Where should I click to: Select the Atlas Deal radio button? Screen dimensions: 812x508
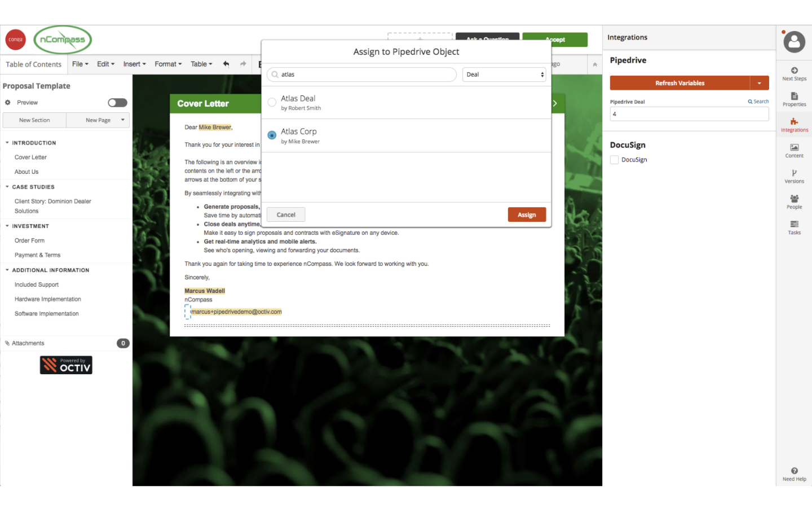pyautogui.click(x=272, y=102)
